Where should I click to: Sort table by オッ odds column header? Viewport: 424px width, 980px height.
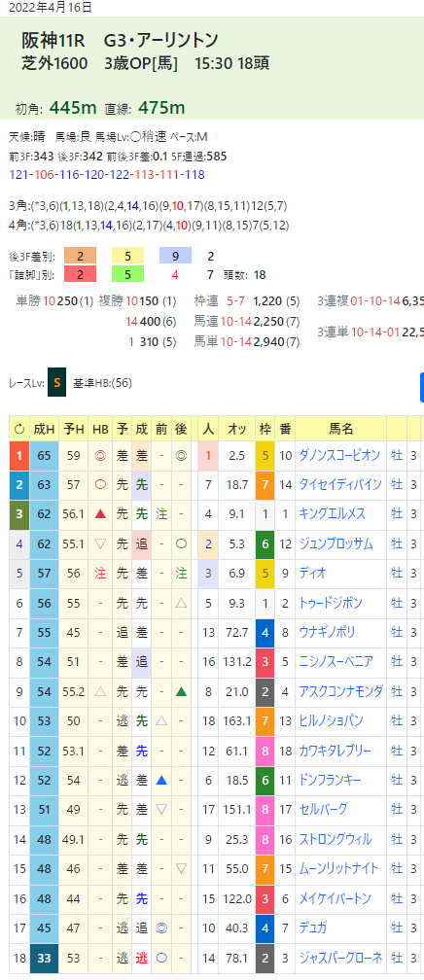[x=237, y=429]
